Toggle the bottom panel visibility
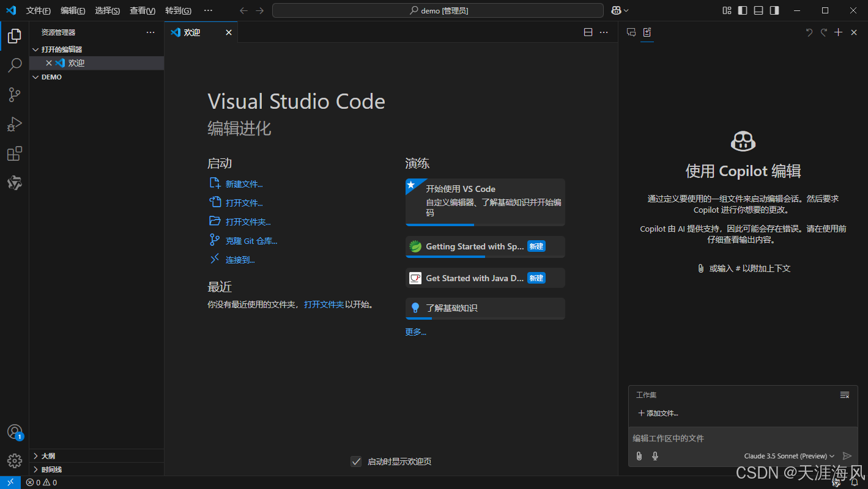 (x=759, y=10)
